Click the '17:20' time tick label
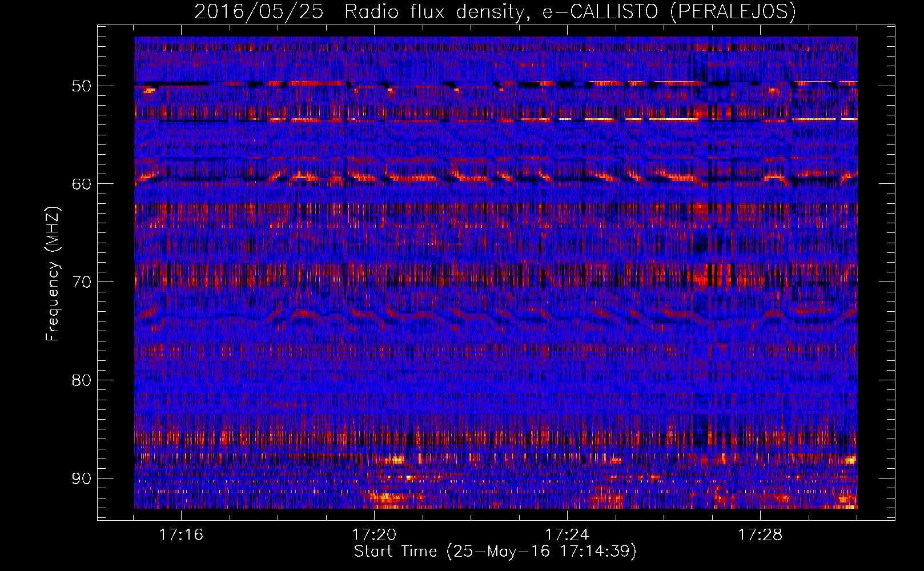The height and width of the screenshot is (571, 924). pyautogui.click(x=374, y=535)
